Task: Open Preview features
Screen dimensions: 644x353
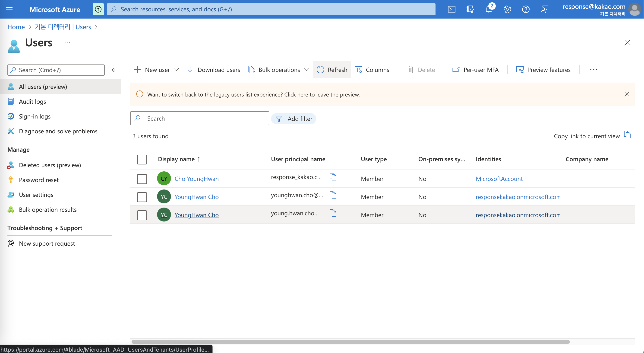Action: 543,70
